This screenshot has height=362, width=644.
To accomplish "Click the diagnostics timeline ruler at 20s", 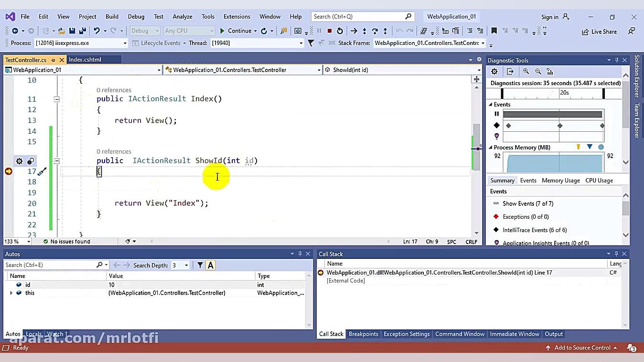I will pyautogui.click(x=564, y=93).
